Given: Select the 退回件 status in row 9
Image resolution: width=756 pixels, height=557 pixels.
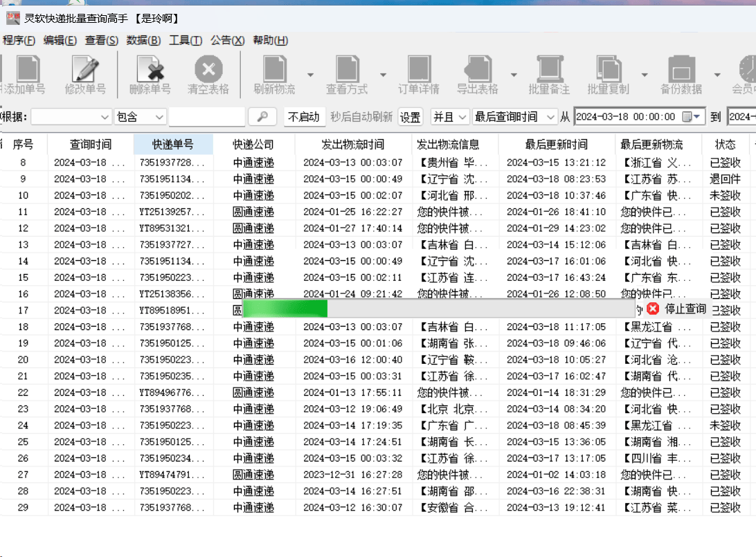Looking at the screenshot, I should pyautogui.click(x=725, y=179).
